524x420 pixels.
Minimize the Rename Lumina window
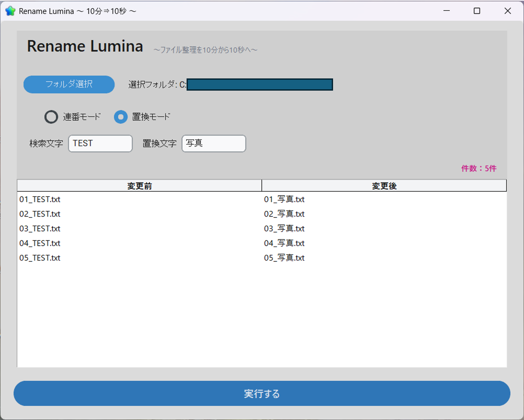point(446,11)
